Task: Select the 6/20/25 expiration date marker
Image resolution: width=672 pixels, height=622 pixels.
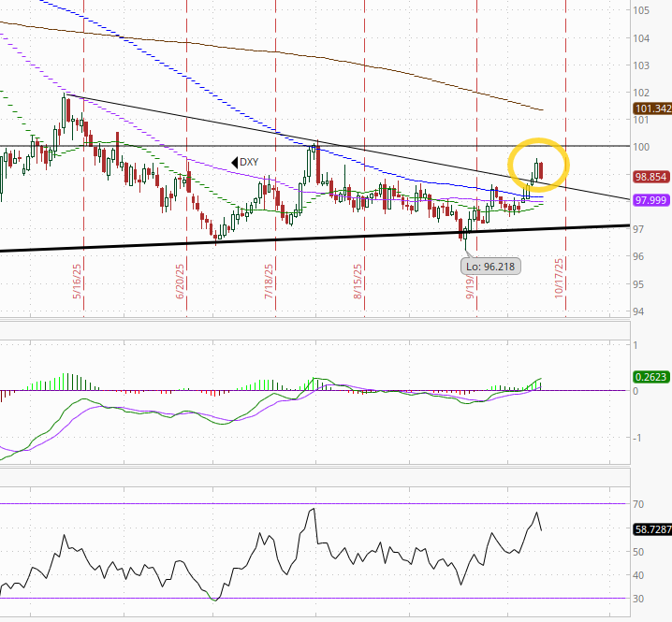Action: click(180, 282)
